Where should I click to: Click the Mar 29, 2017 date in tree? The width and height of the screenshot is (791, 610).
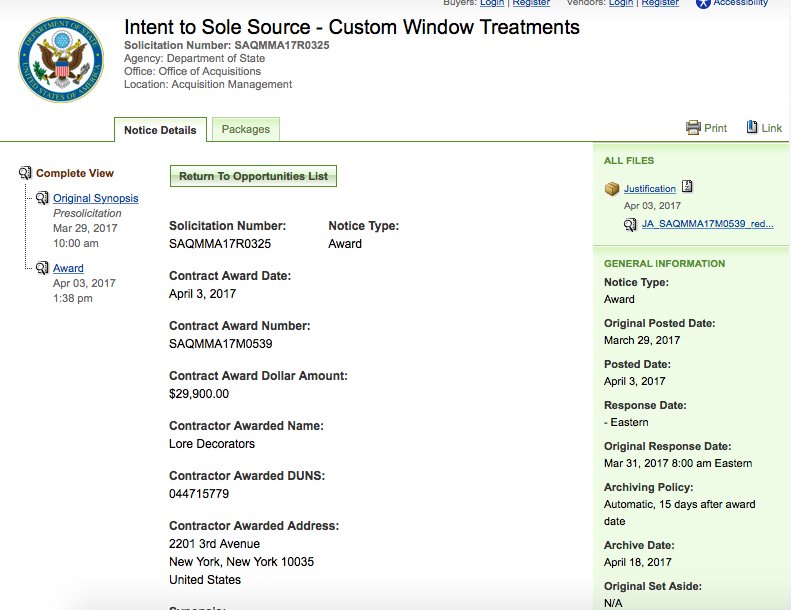pos(85,228)
